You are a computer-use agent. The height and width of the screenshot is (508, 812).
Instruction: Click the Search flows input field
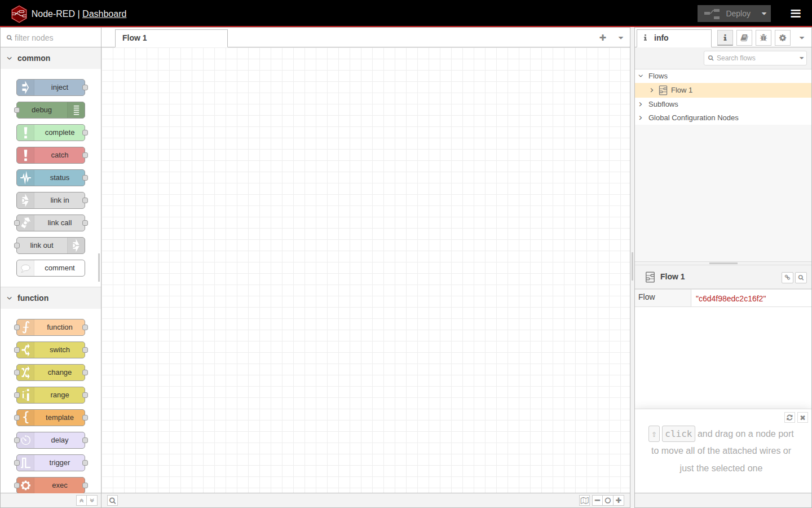[x=755, y=58]
